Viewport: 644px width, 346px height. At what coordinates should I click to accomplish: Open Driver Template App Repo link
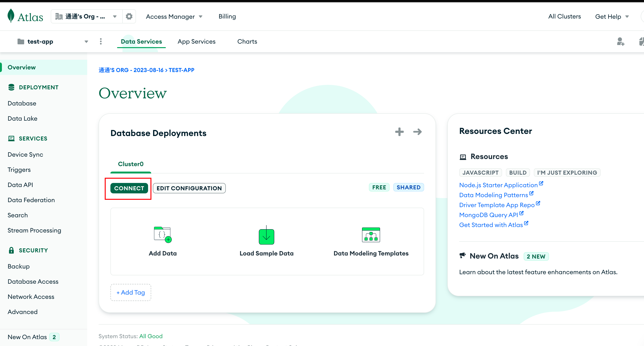click(x=497, y=205)
